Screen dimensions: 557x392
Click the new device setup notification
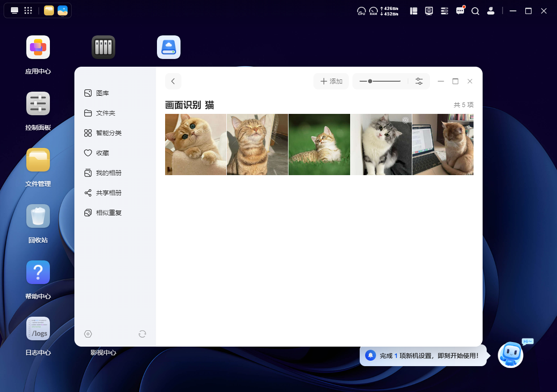click(x=423, y=356)
